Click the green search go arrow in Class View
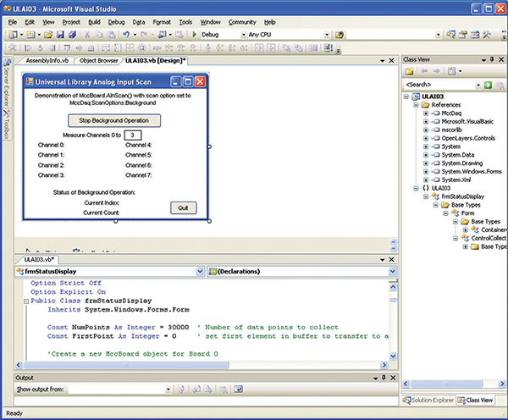This screenshot has height=420, width=508. pos(489,85)
